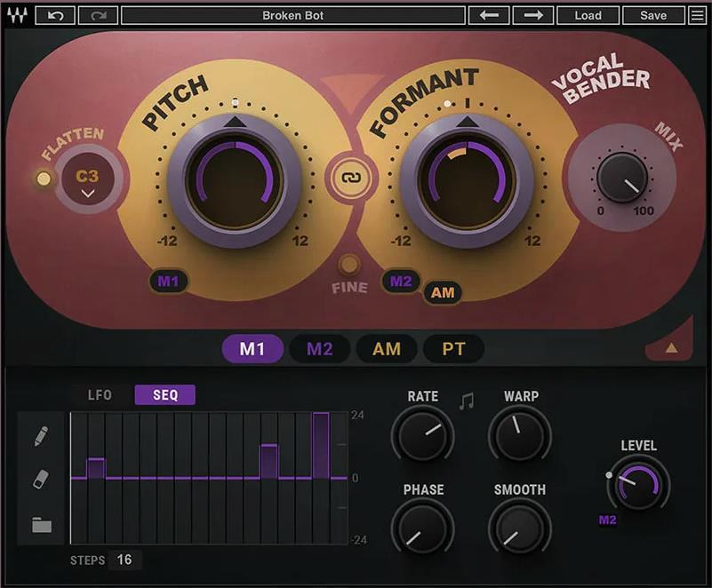Select the pencil draw tool

pyautogui.click(x=42, y=436)
